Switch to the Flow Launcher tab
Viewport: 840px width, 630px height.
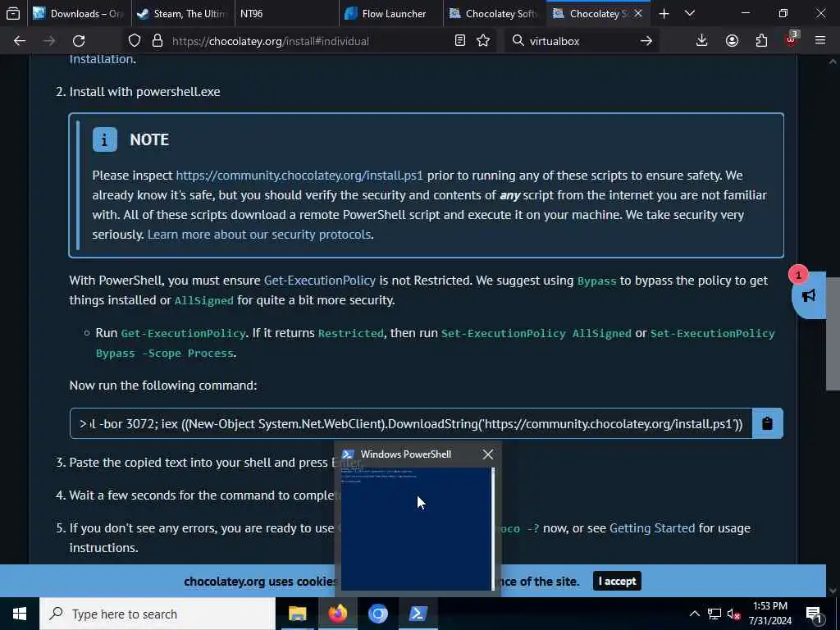coord(391,13)
